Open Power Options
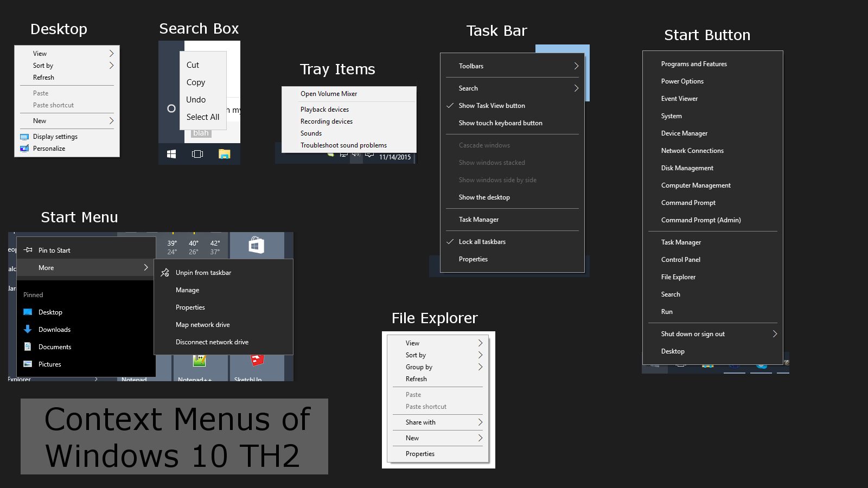Viewport: 868px width, 488px height. (682, 81)
